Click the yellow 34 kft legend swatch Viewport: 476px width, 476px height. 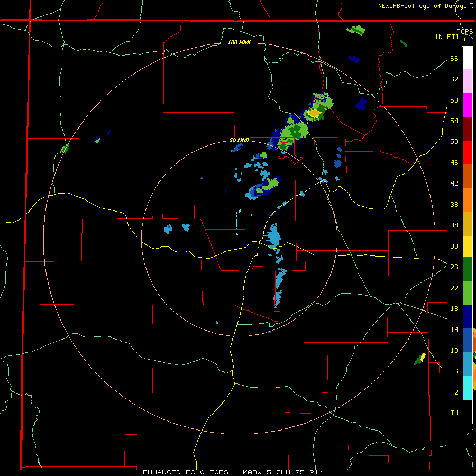pyautogui.click(x=467, y=246)
